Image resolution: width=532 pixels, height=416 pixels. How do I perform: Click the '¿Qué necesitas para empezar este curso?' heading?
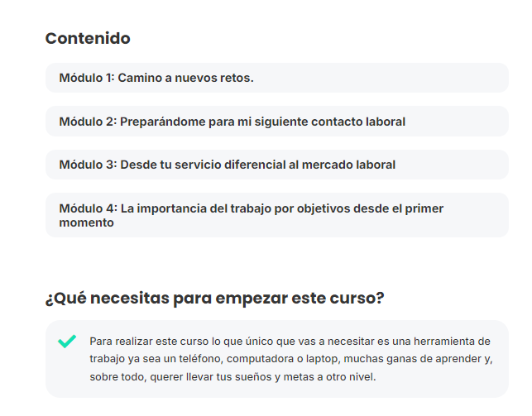point(215,299)
